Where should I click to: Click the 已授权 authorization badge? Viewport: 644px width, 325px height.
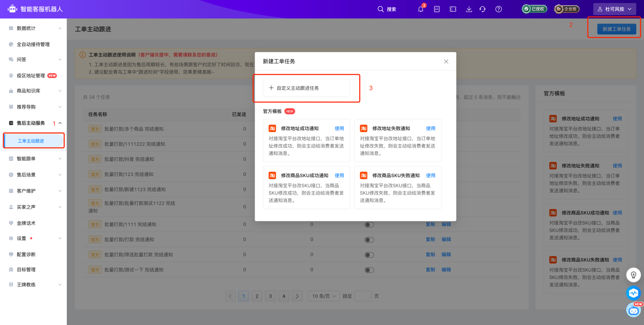tap(535, 9)
